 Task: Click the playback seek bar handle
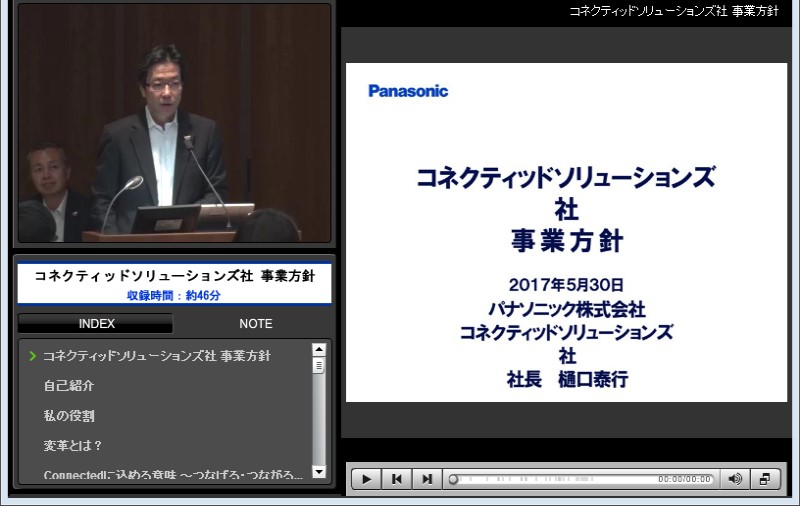pos(453,479)
